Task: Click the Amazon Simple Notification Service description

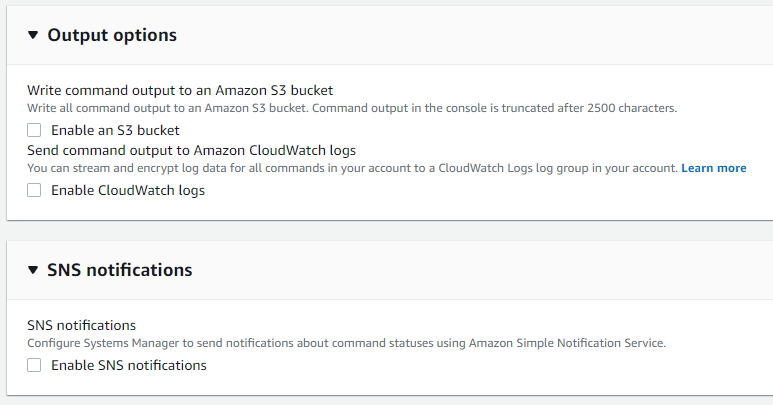Action: pyautogui.click(x=347, y=343)
